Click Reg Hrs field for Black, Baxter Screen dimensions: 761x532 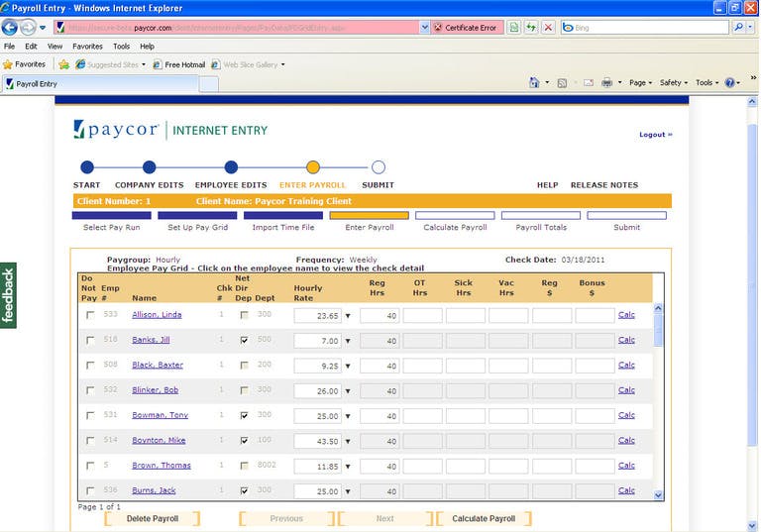click(x=380, y=366)
